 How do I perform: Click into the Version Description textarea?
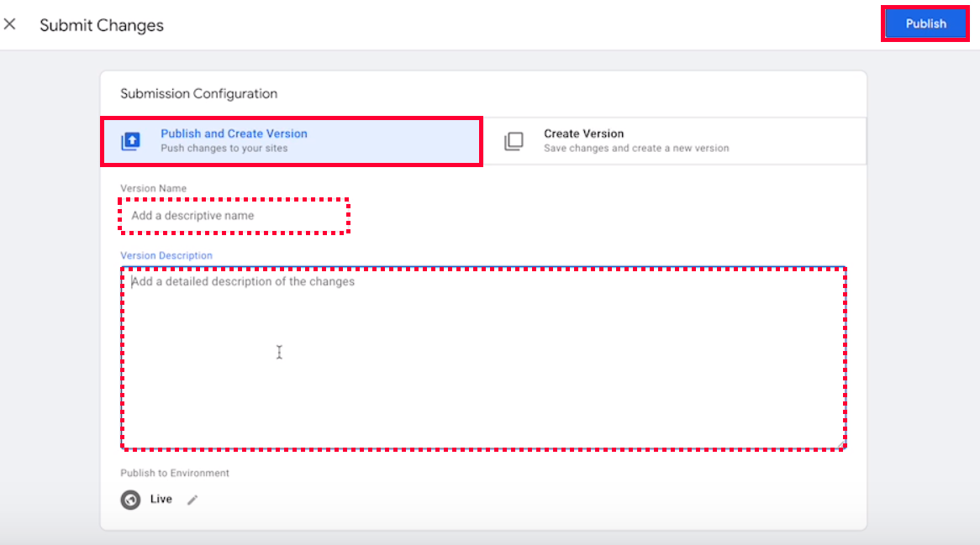(x=484, y=359)
